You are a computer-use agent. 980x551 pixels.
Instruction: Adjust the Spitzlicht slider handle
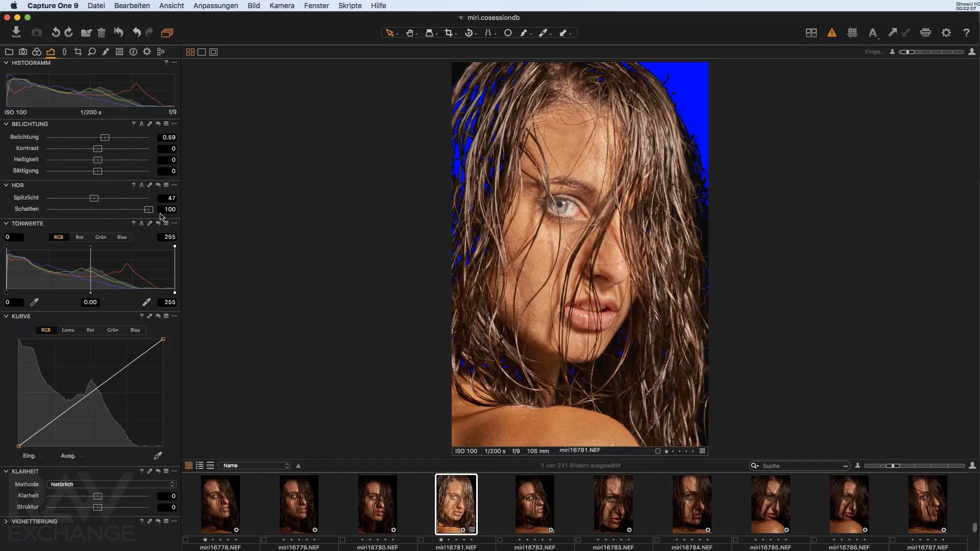pyautogui.click(x=94, y=198)
